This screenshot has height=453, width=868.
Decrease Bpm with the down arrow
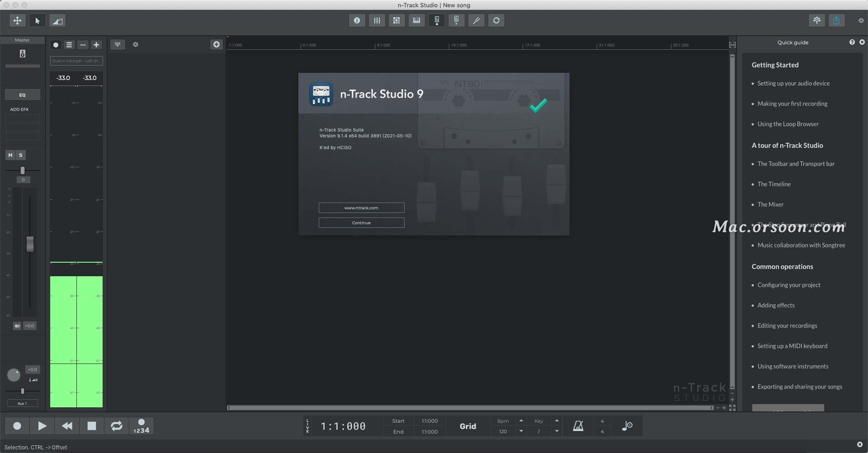(x=521, y=431)
